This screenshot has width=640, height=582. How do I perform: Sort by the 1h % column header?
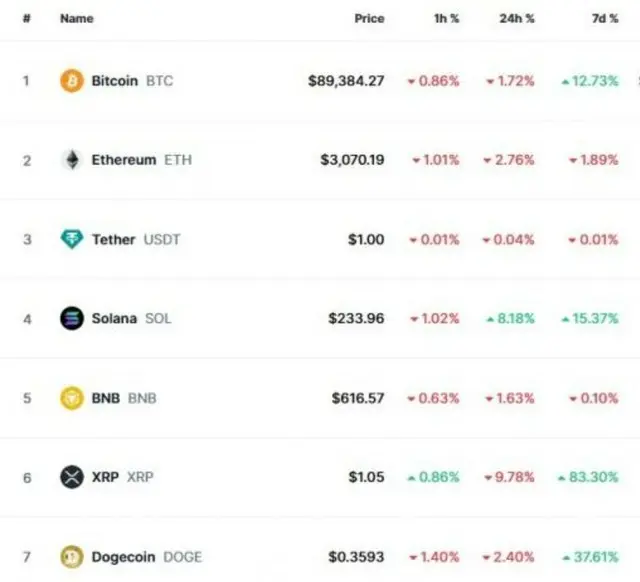point(447,19)
